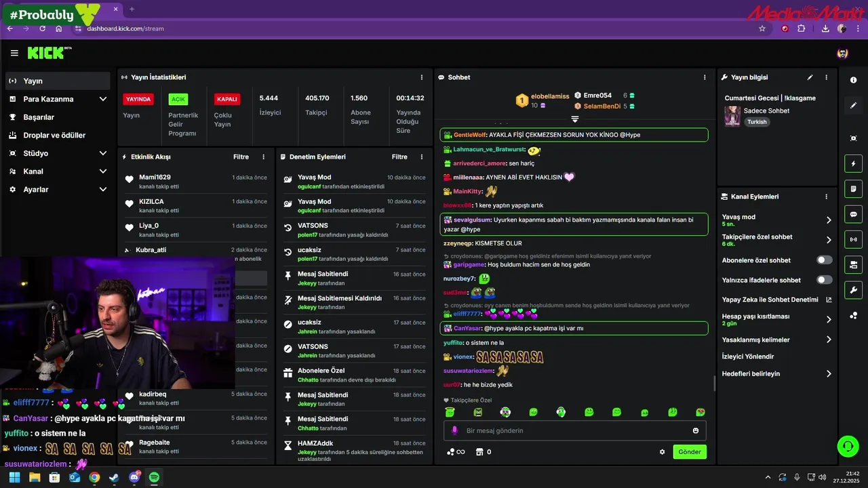The width and height of the screenshot is (868, 488).
Task: Click the AÇIK partner program badge
Action: 178,99
